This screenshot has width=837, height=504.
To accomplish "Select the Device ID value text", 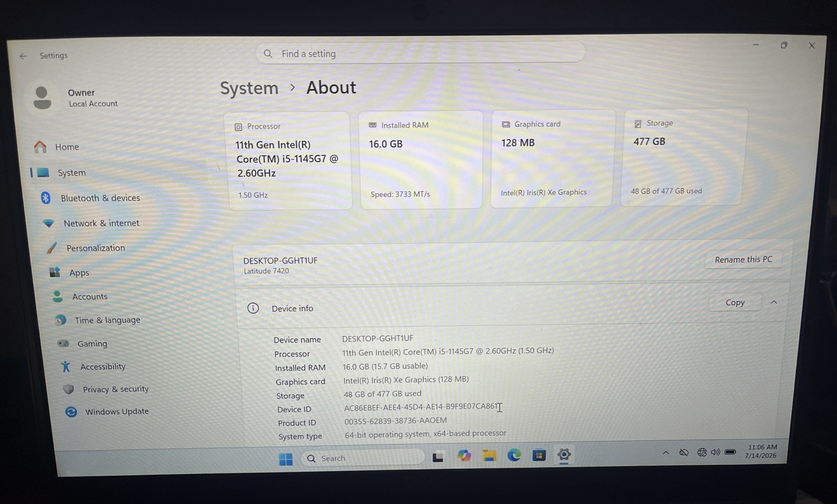I will 421,407.
